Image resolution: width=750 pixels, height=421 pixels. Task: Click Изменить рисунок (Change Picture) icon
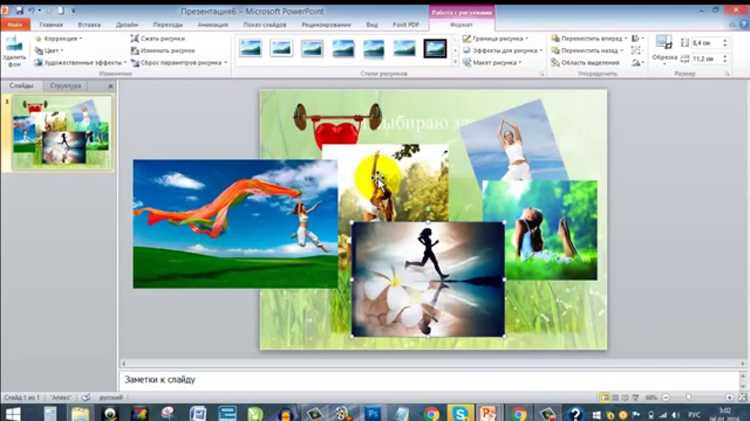pos(135,50)
